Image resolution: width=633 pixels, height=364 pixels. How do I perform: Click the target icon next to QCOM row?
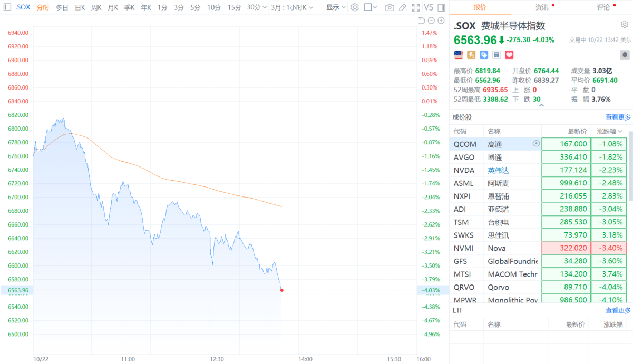[x=537, y=143]
